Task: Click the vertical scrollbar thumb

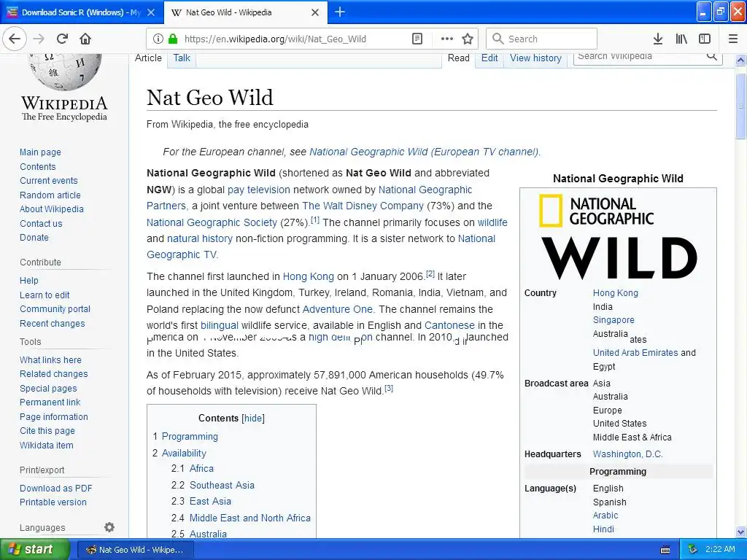Action: 740,106
